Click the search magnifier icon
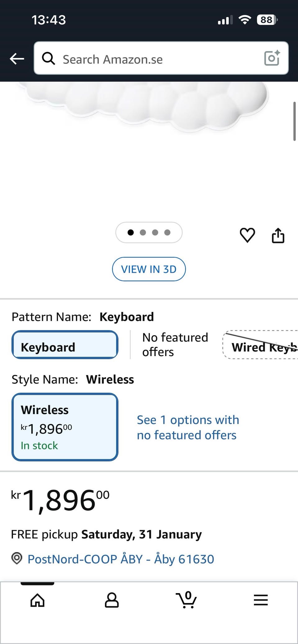 (48, 58)
